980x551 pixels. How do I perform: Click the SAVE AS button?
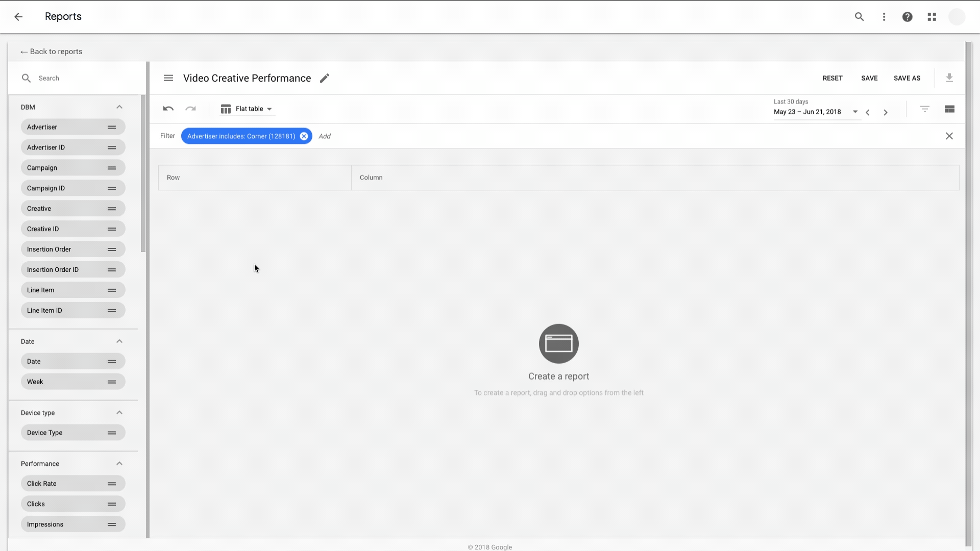pyautogui.click(x=906, y=78)
